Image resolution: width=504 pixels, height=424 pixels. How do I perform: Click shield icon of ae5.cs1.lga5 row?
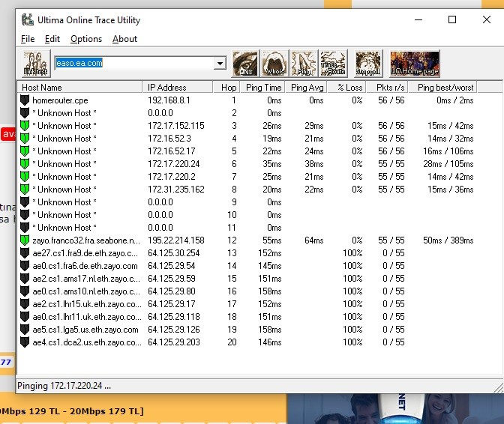point(25,330)
